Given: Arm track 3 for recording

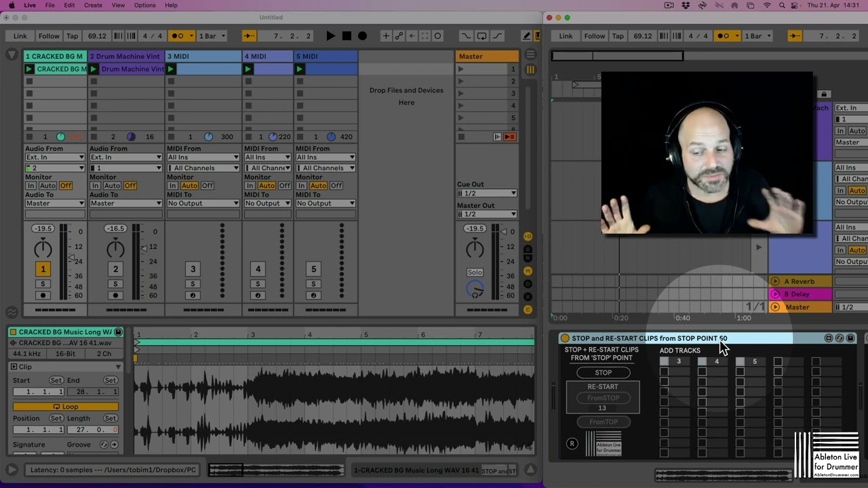Looking at the screenshot, I should (x=193, y=295).
